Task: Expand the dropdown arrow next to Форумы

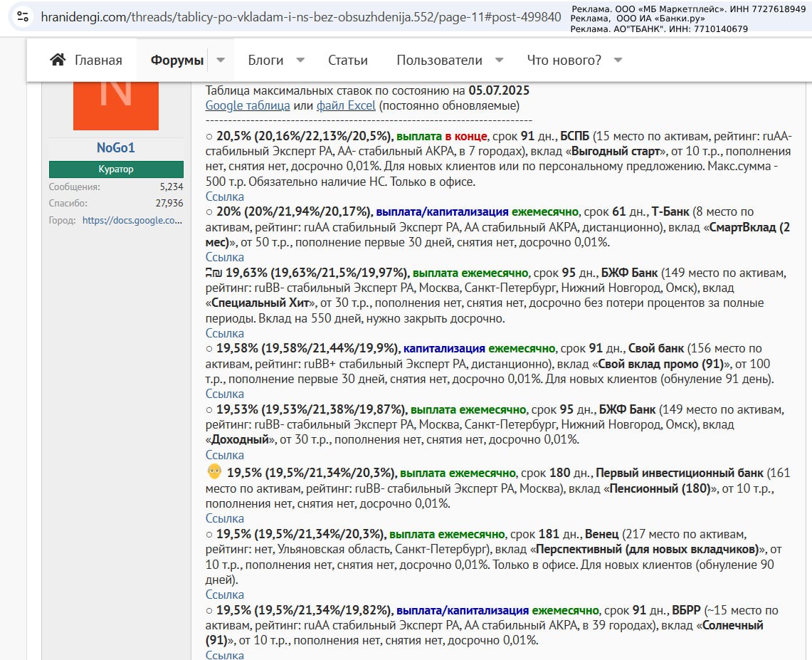Action: click(x=221, y=60)
